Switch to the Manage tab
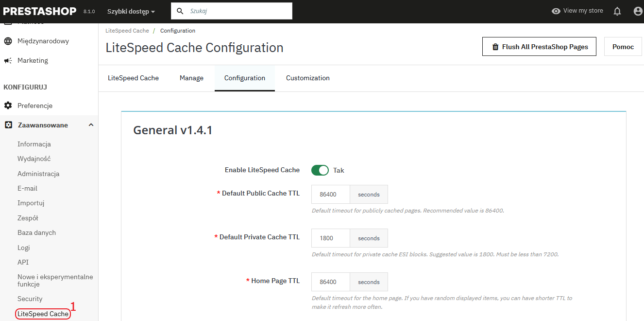Viewport: 644px width, 321px height. [x=191, y=78]
